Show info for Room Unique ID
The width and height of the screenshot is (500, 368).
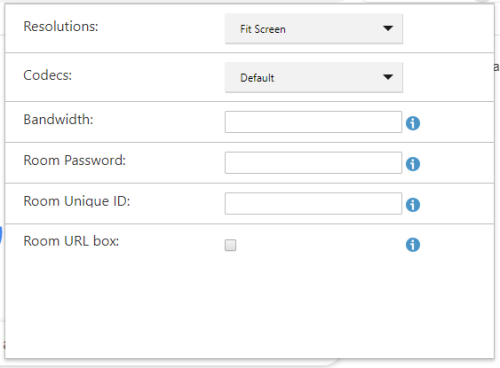tap(413, 205)
